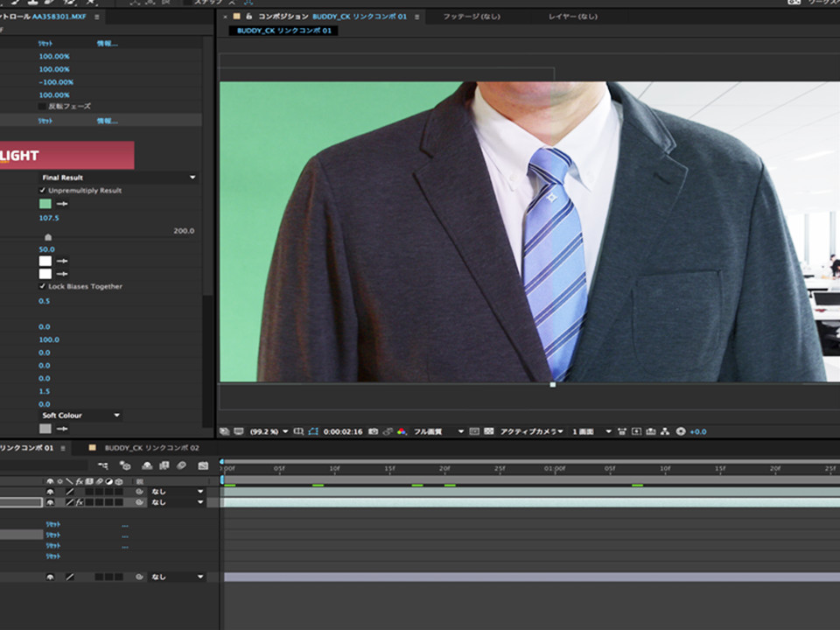Toggle Hide Shy Layers in the timeline

click(x=147, y=465)
